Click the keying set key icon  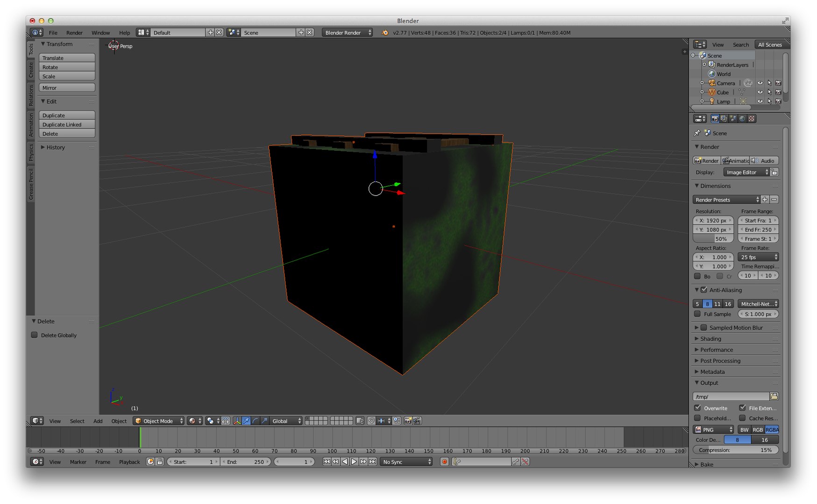coord(457,462)
